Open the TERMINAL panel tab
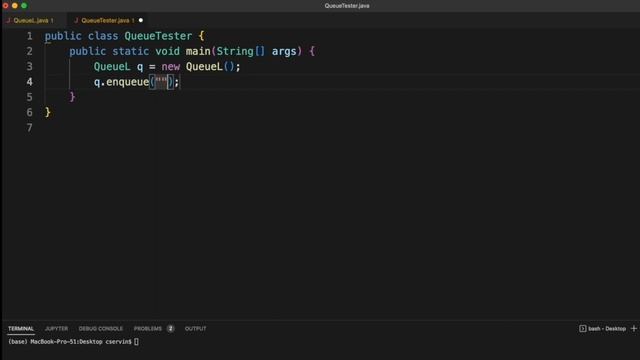 click(21, 329)
